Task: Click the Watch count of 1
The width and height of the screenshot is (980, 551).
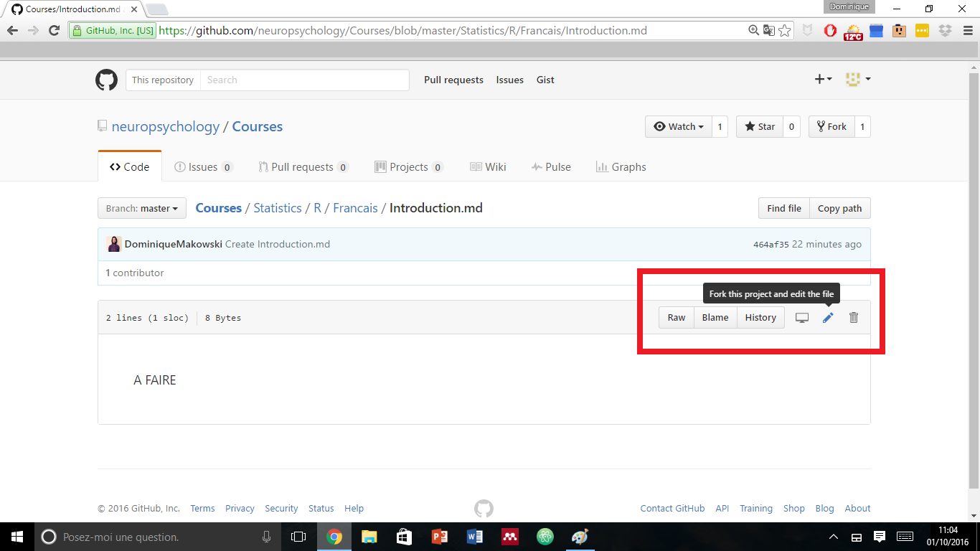Action: click(x=720, y=126)
